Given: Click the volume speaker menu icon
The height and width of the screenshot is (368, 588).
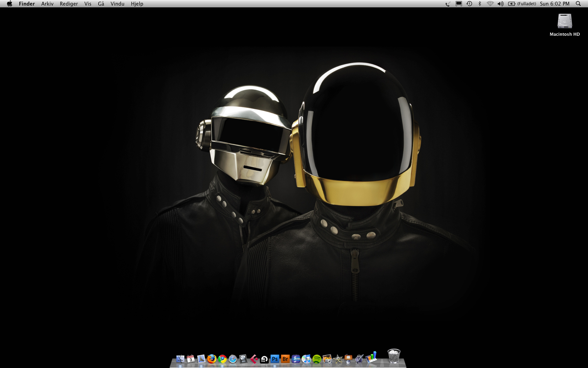Looking at the screenshot, I should point(500,4).
